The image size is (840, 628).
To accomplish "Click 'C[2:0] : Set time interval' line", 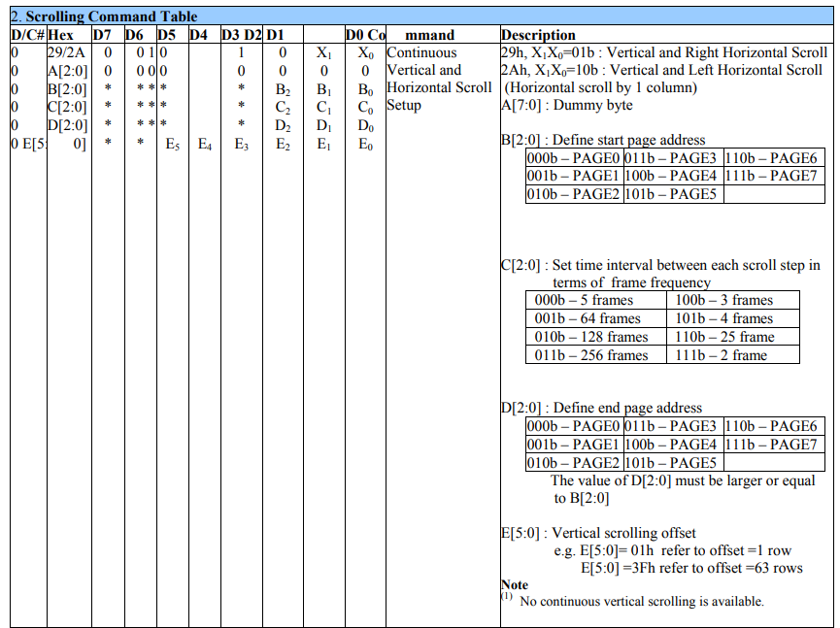I will coord(660,266).
